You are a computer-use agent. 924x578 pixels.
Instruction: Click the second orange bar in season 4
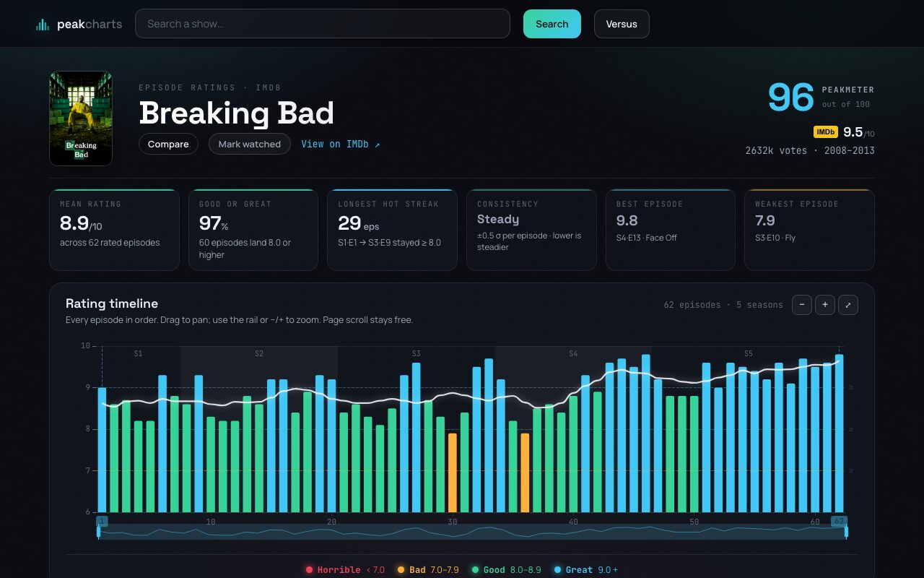(525, 473)
